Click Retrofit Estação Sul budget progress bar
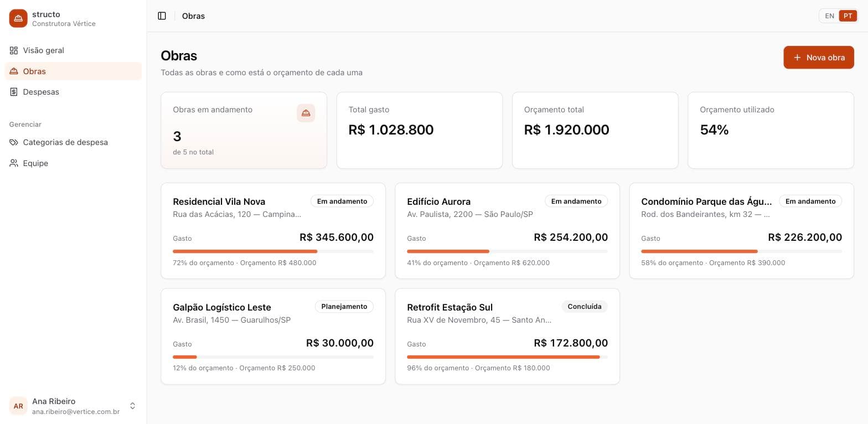 click(x=507, y=357)
